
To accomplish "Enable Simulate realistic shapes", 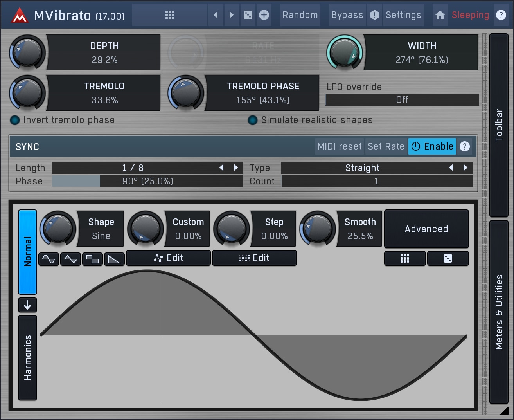I will tap(253, 120).
